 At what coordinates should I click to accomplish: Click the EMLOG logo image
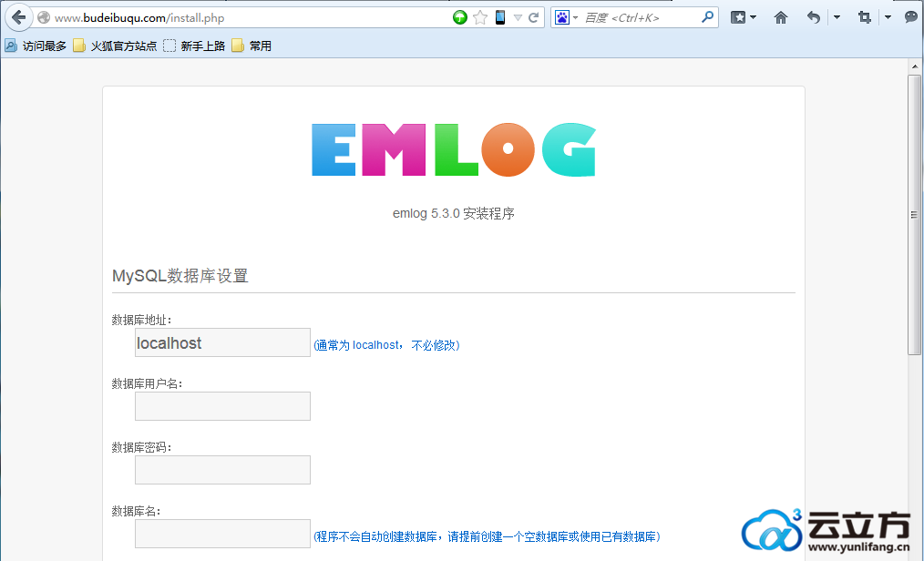click(x=454, y=149)
